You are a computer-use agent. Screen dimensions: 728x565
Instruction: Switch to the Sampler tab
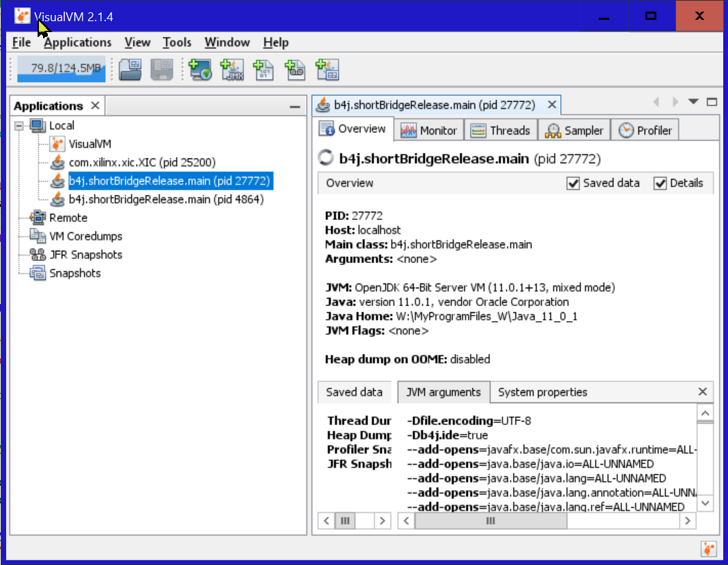[x=575, y=130]
